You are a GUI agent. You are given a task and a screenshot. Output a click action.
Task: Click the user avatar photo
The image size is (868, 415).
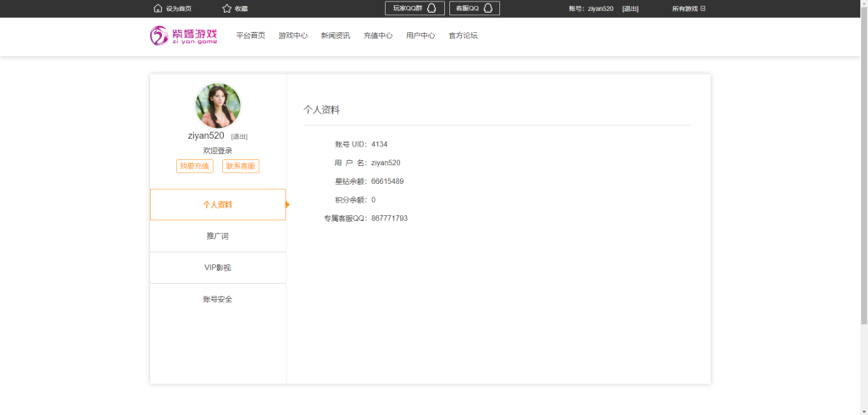point(218,106)
